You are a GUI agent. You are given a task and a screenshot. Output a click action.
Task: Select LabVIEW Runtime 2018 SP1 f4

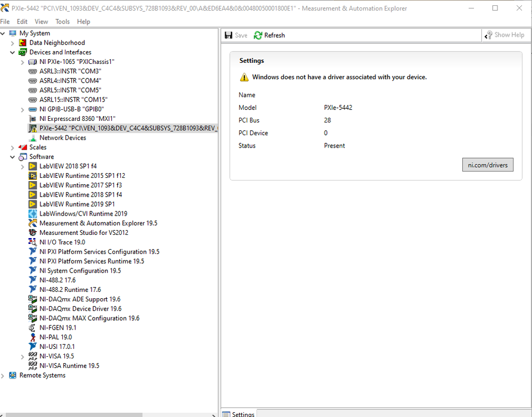[x=81, y=195]
